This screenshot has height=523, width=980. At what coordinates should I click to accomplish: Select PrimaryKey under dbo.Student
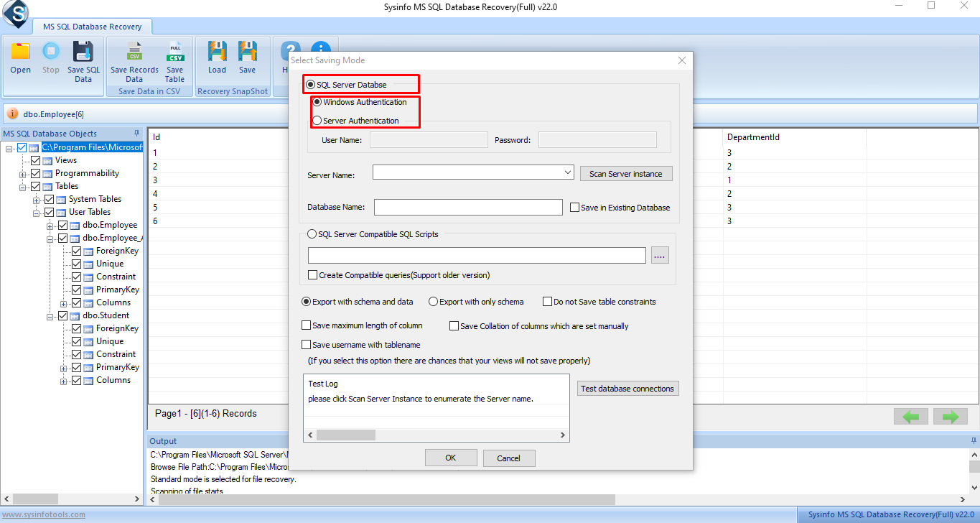click(x=118, y=368)
